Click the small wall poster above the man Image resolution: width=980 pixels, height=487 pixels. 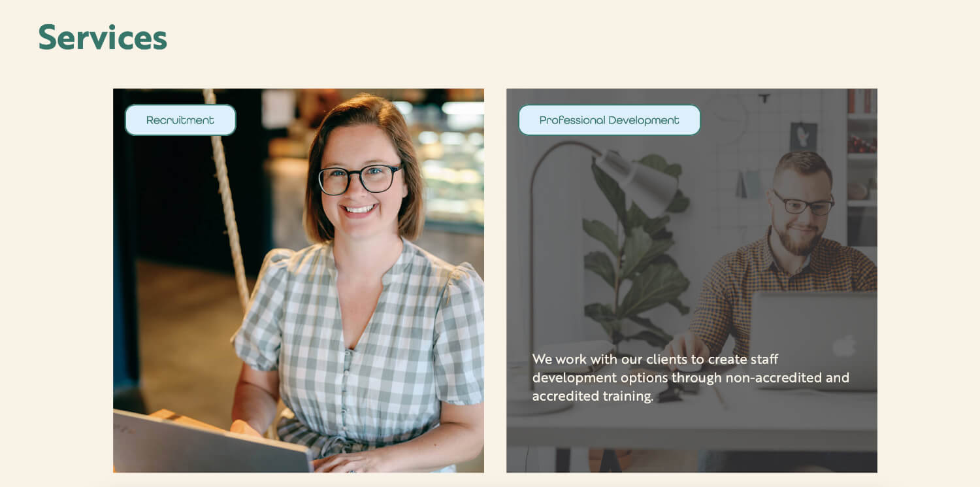pyautogui.click(x=803, y=137)
